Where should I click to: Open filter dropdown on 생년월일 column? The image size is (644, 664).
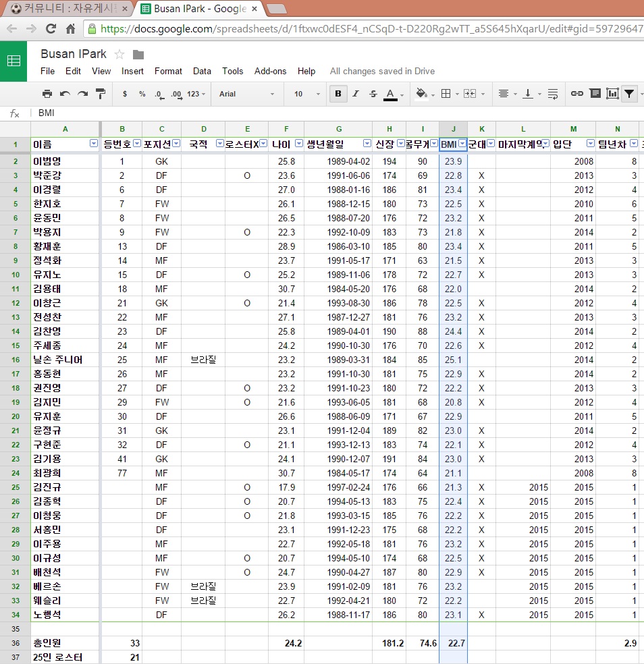(367, 144)
